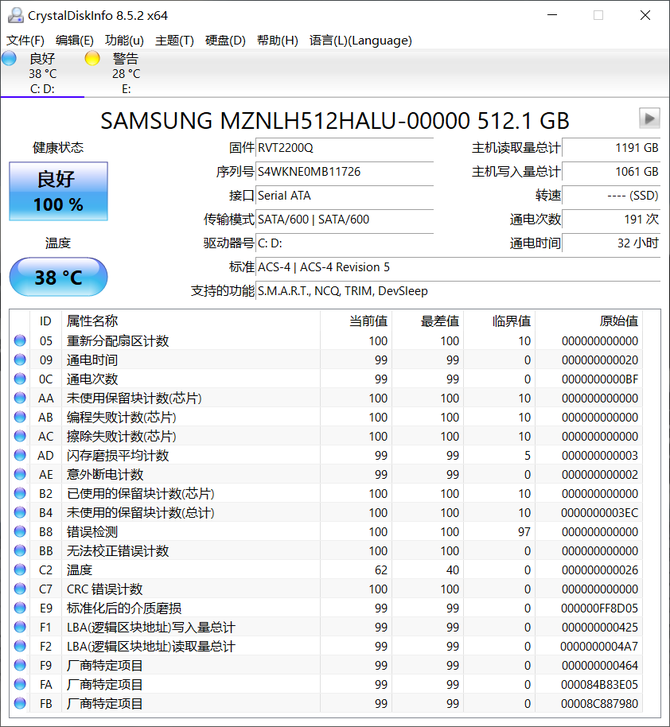Click blue status dot of attribute 0C
The image size is (670, 727).
pos(20,379)
